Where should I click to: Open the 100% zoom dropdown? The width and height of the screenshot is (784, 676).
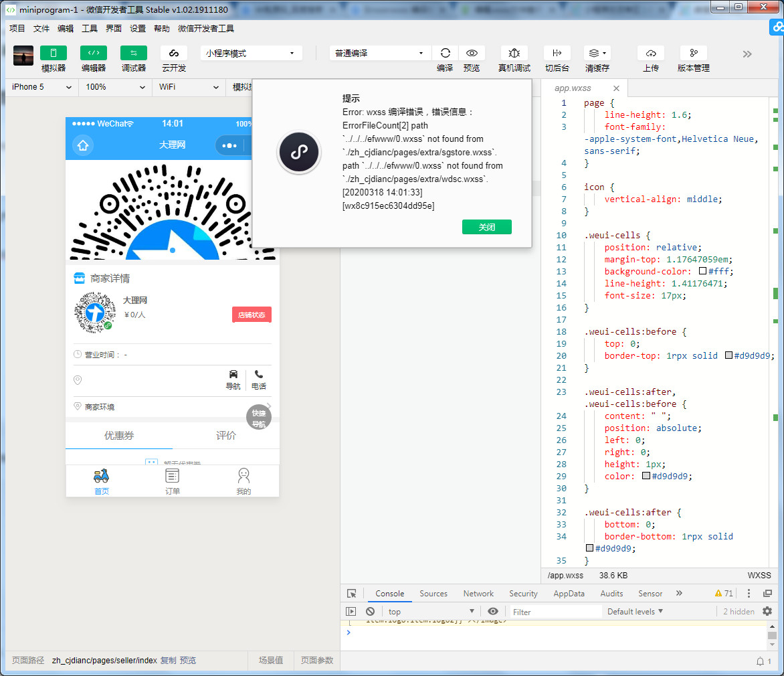(x=114, y=87)
